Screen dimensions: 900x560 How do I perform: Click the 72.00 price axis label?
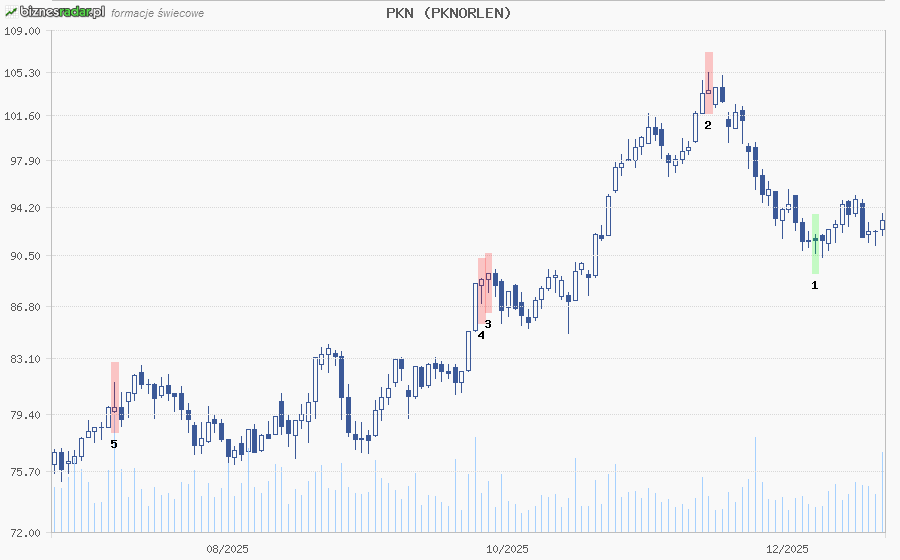pyautogui.click(x=24, y=533)
